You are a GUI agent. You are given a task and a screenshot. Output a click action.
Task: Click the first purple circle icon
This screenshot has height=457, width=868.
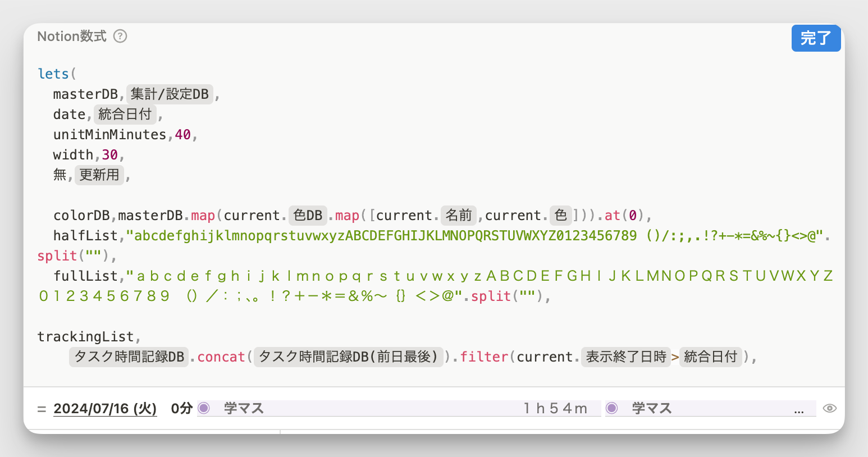(x=204, y=408)
